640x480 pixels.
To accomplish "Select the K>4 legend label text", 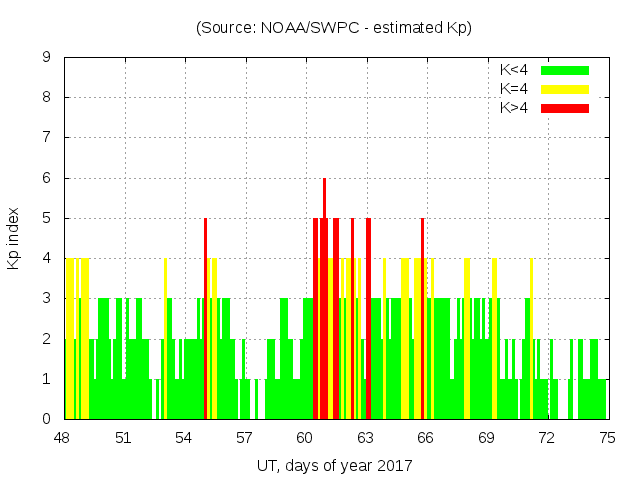I will click(x=516, y=107).
